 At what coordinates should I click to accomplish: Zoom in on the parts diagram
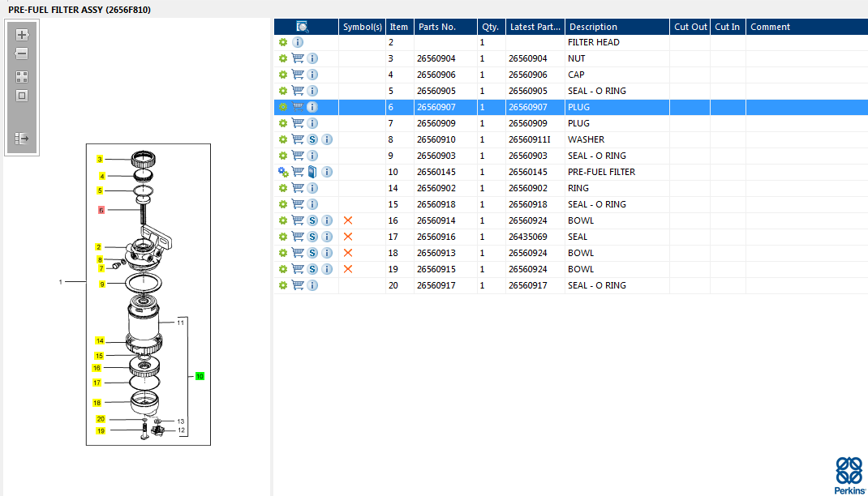pyautogui.click(x=22, y=35)
